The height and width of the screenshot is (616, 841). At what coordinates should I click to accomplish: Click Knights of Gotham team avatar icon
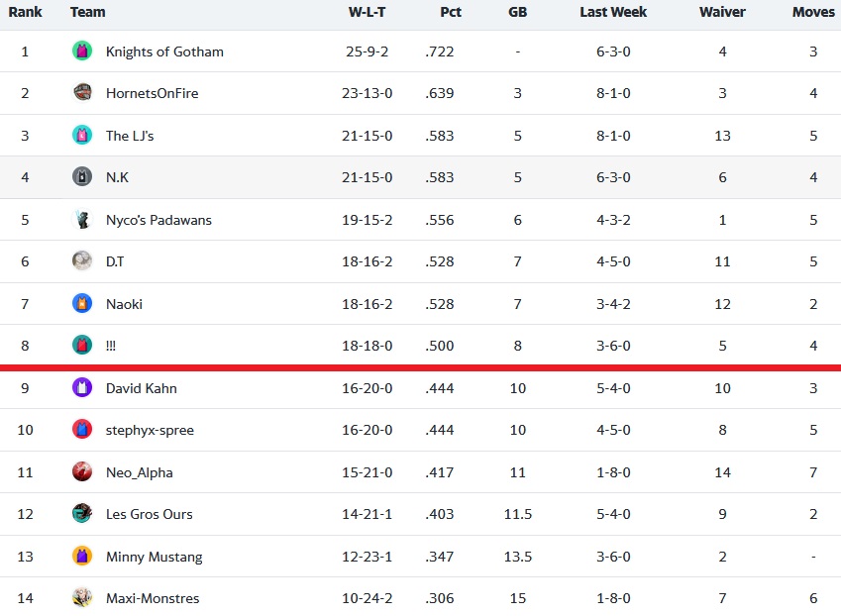tap(82, 51)
